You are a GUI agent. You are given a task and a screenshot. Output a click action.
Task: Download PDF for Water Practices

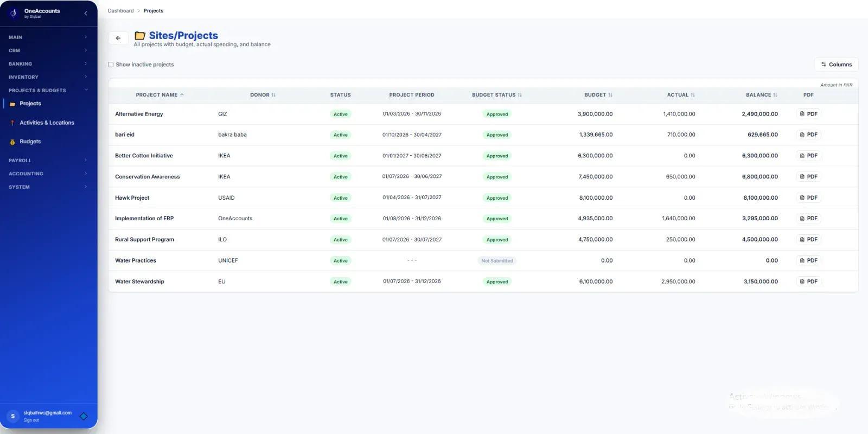(x=808, y=260)
